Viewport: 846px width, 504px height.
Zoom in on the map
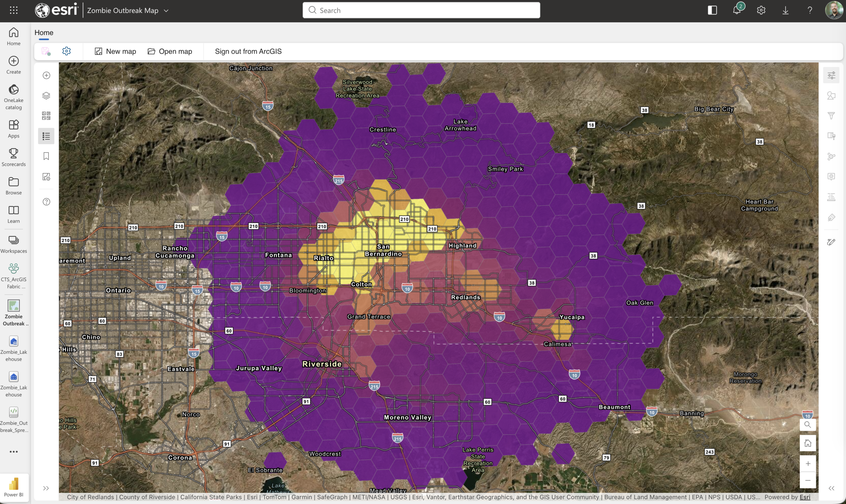tap(808, 464)
